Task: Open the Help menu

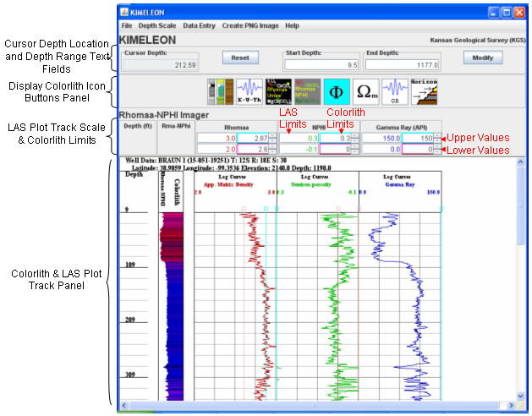Action: coord(292,25)
